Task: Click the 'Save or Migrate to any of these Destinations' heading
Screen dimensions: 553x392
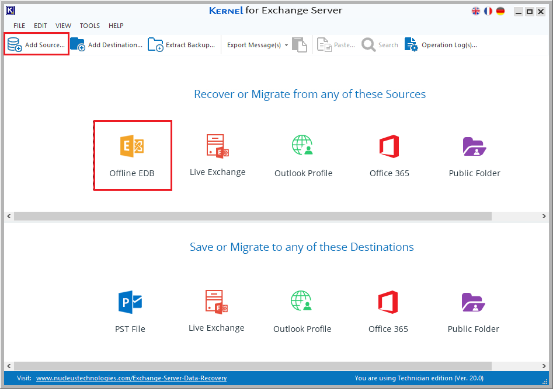Action: 302,247
